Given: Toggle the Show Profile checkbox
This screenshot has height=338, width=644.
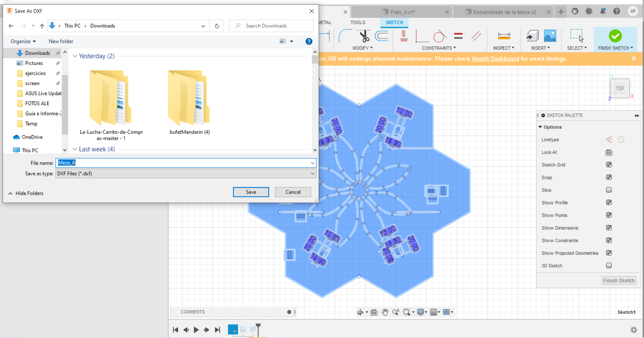Looking at the screenshot, I should [609, 203].
